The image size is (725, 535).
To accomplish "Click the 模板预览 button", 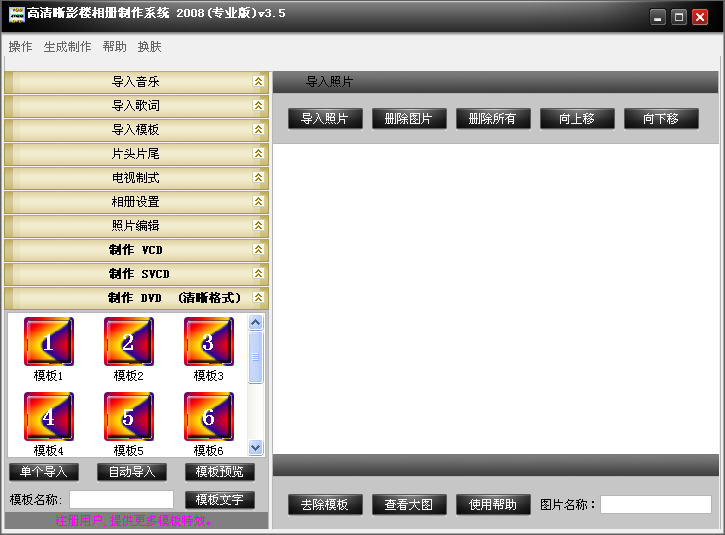I will [x=220, y=472].
